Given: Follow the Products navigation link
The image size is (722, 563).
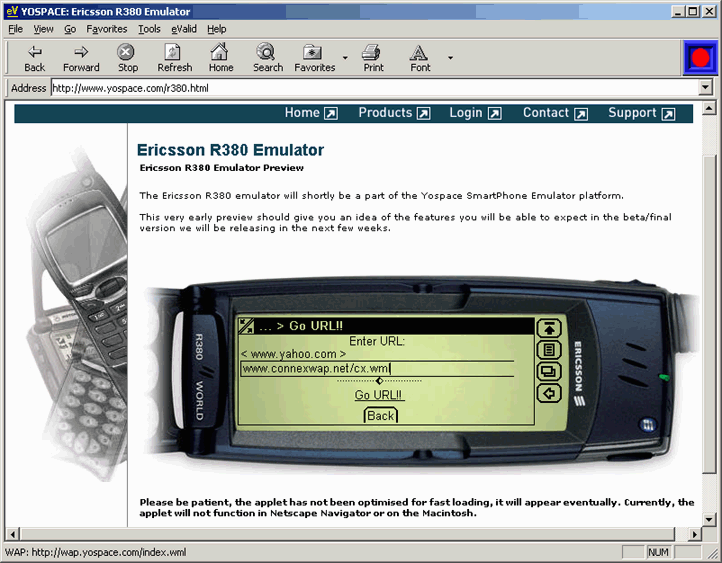Looking at the screenshot, I should [395, 113].
